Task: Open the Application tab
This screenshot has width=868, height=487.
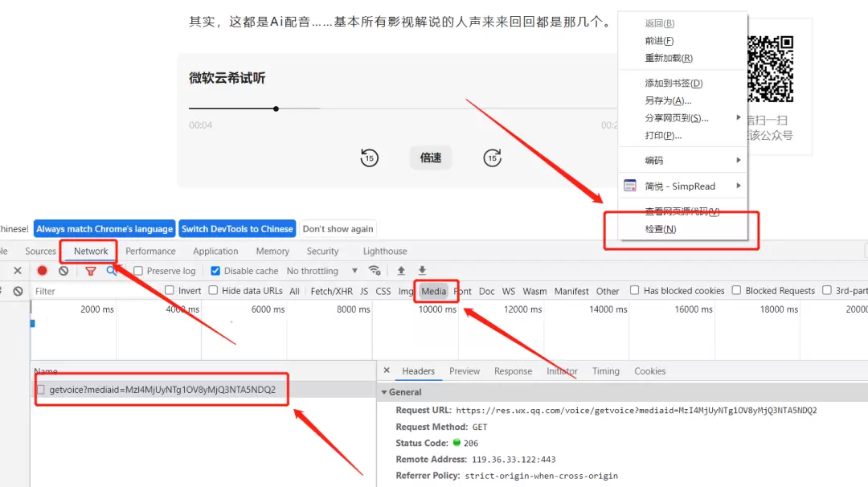Action: pos(215,251)
